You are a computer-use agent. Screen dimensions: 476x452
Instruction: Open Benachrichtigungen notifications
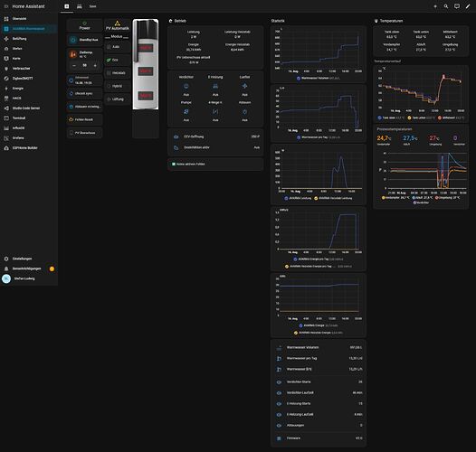pyautogui.click(x=29, y=268)
